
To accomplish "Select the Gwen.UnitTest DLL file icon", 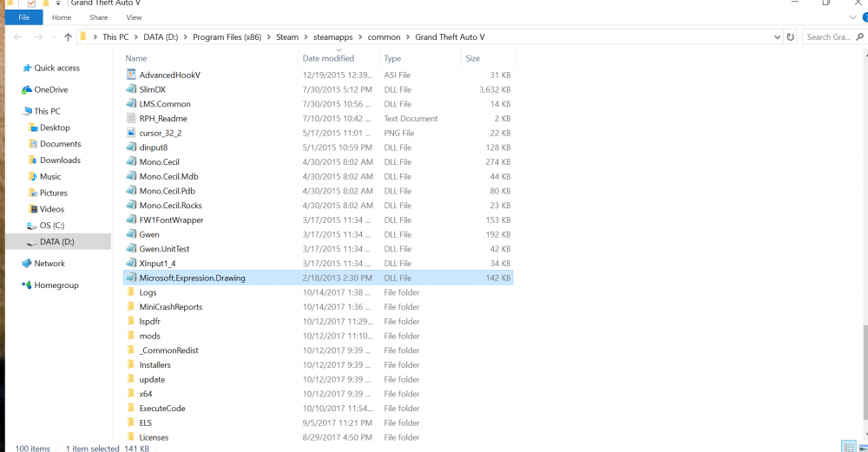I will pos(131,248).
